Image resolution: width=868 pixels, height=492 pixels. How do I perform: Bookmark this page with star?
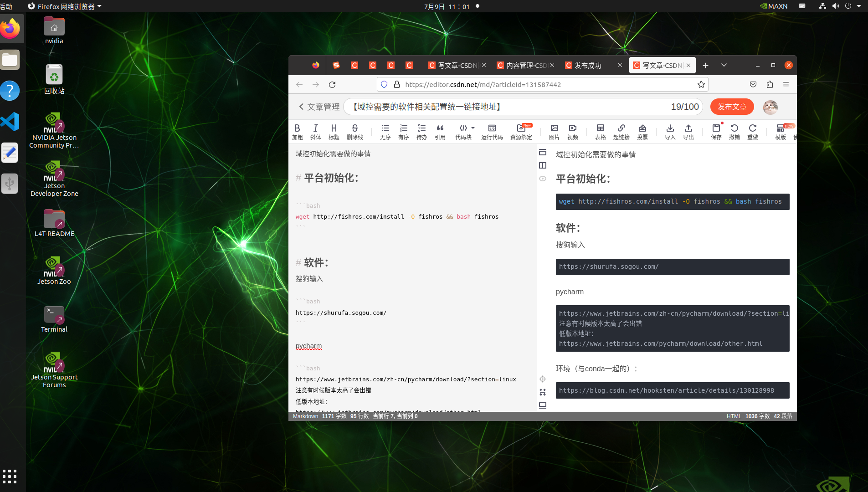point(701,84)
